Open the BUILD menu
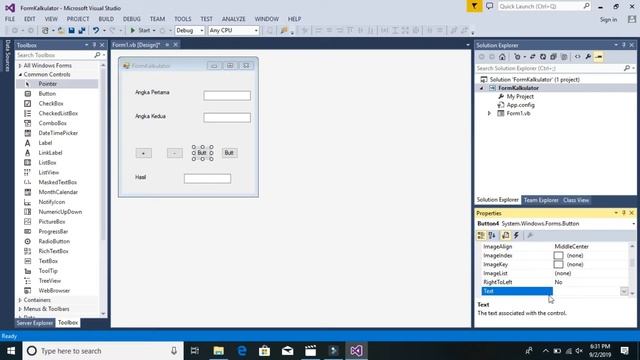Image resolution: width=640 pixels, height=360 pixels. pos(106,19)
